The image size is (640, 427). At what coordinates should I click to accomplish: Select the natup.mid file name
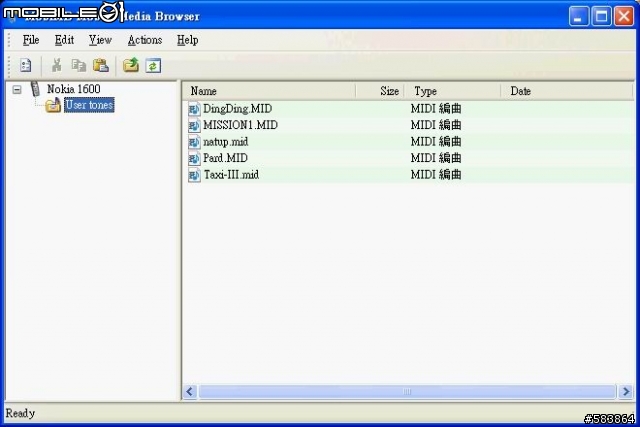[226, 142]
